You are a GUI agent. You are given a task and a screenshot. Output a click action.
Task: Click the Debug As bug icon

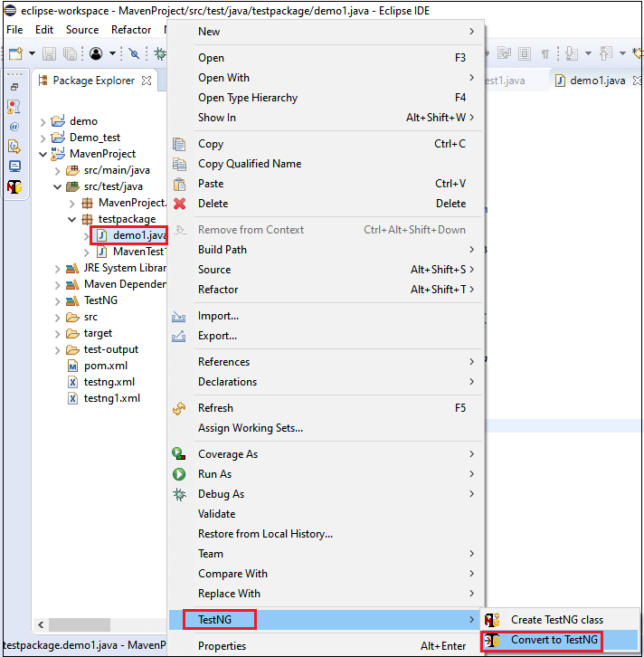(x=180, y=494)
